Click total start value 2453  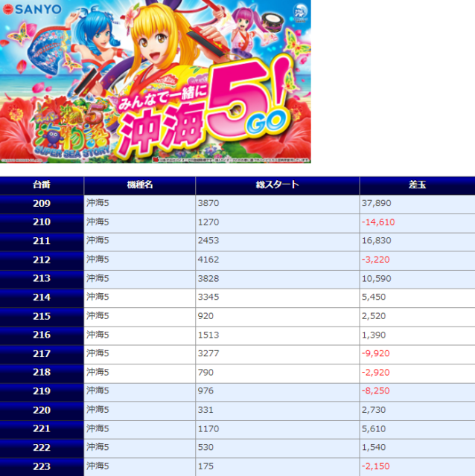pyautogui.click(x=208, y=240)
